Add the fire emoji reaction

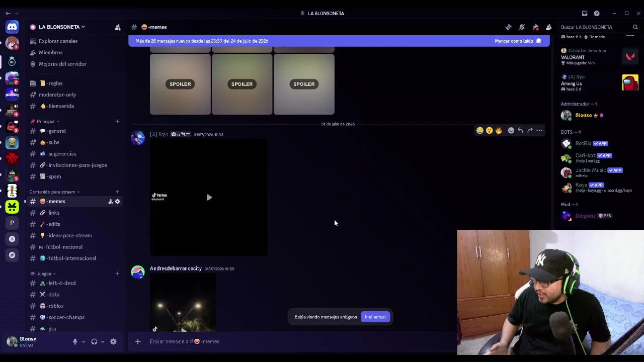(x=499, y=131)
